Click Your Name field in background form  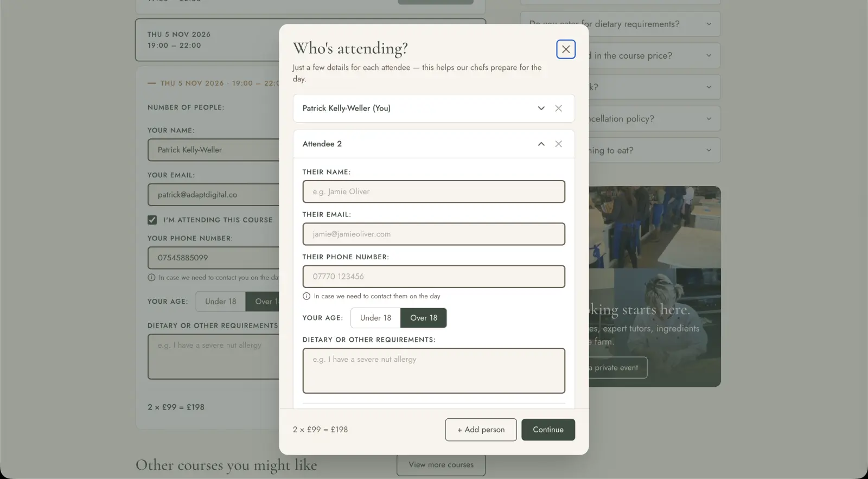(x=213, y=150)
